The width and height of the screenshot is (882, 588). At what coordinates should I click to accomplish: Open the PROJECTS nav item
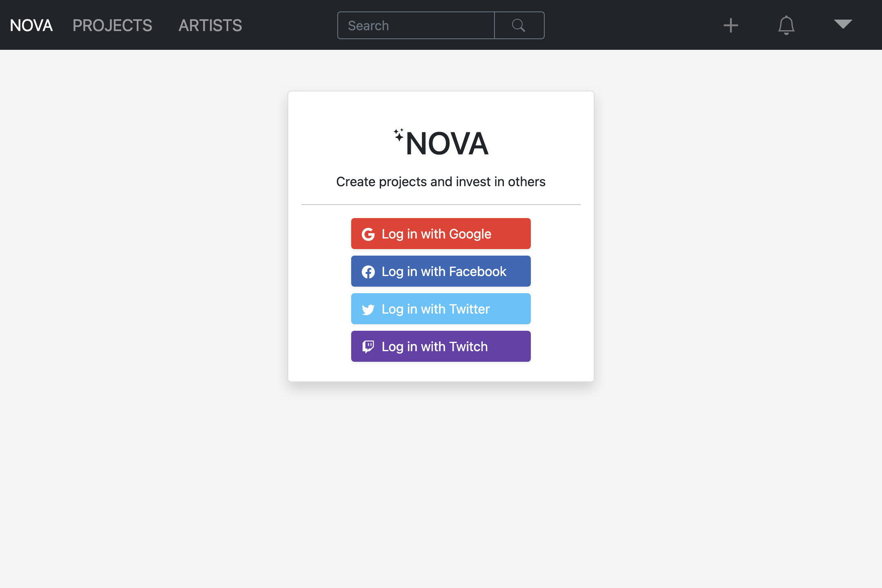[x=112, y=25]
